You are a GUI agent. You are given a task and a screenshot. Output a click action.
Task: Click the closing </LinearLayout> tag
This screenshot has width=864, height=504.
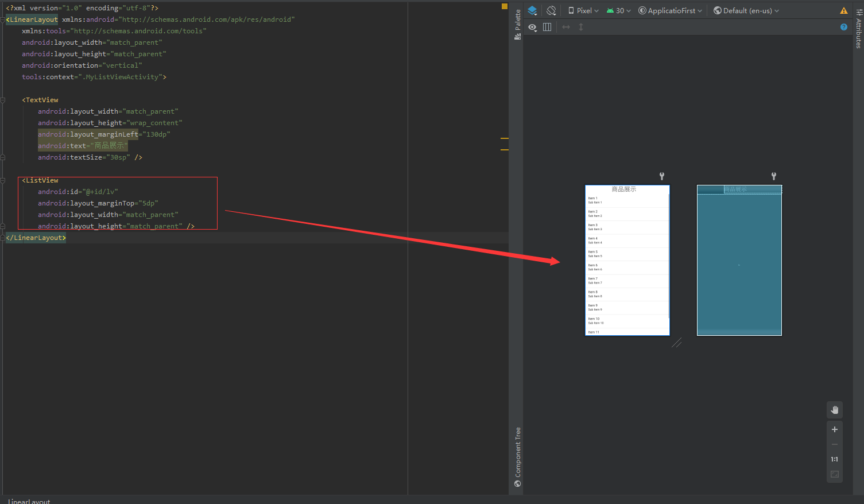click(x=36, y=238)
